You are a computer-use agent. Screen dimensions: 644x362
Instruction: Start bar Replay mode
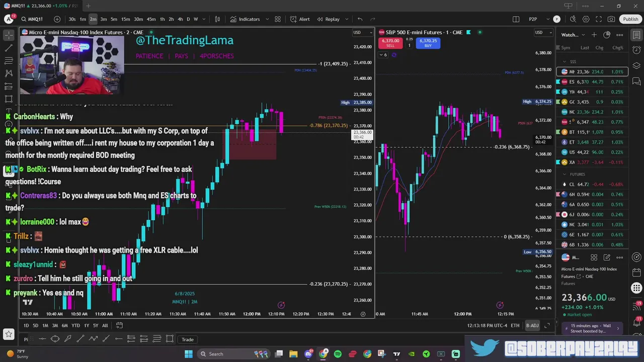(328, 19)
